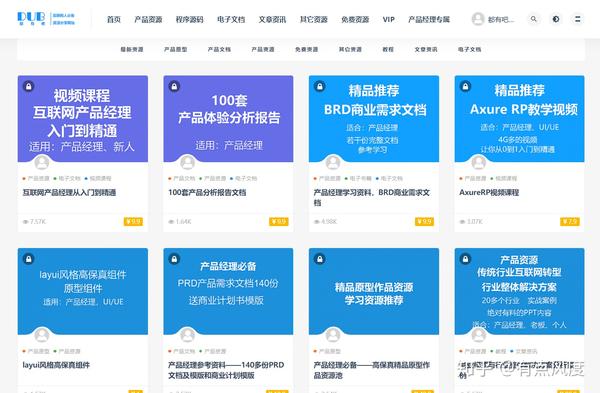Click the DUB site logo
The width and height of the screenshot is (600, 393).
[x=46, y=18]
